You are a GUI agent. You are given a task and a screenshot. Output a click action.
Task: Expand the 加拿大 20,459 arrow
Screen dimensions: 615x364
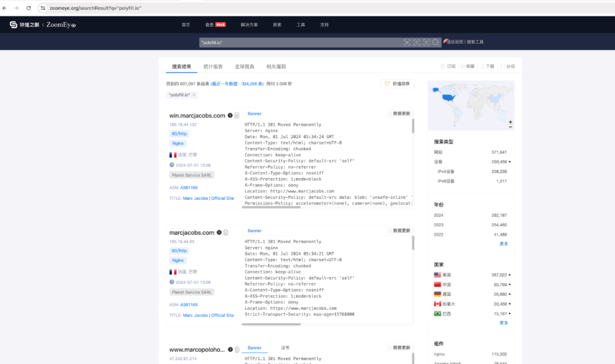coord(510,304)
